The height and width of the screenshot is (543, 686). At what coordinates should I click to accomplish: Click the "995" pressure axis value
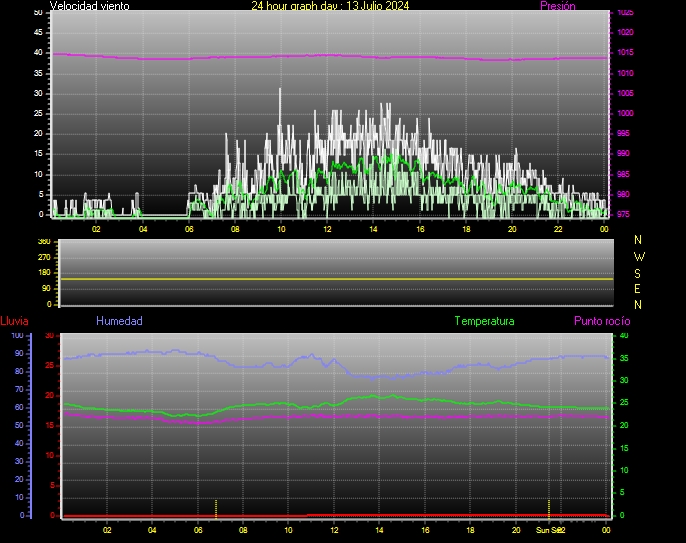click(623, 133)
